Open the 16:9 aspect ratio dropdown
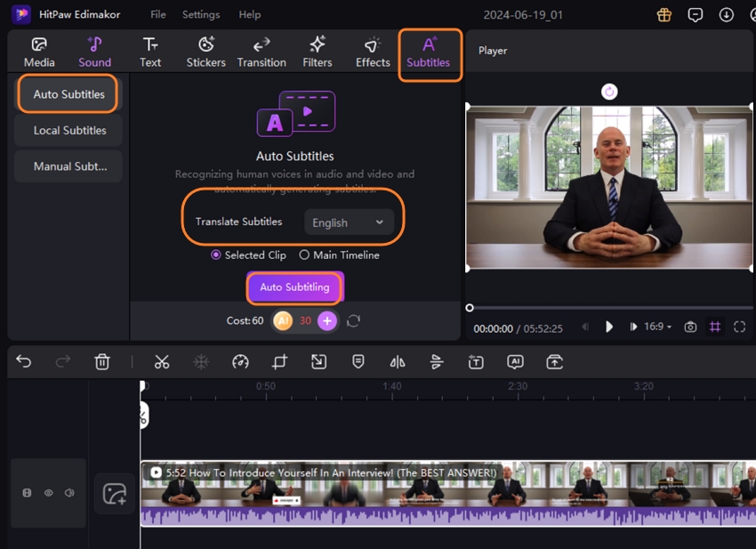Screen dimensions: 756x549 coord(655,327)
